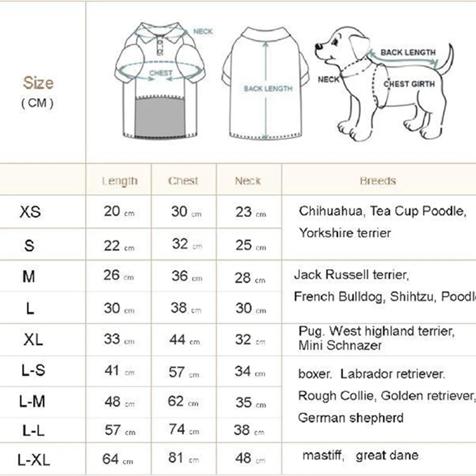Click the BACK LENGTH label on the dog
This screenshot has width=476, height=476.
408,52
